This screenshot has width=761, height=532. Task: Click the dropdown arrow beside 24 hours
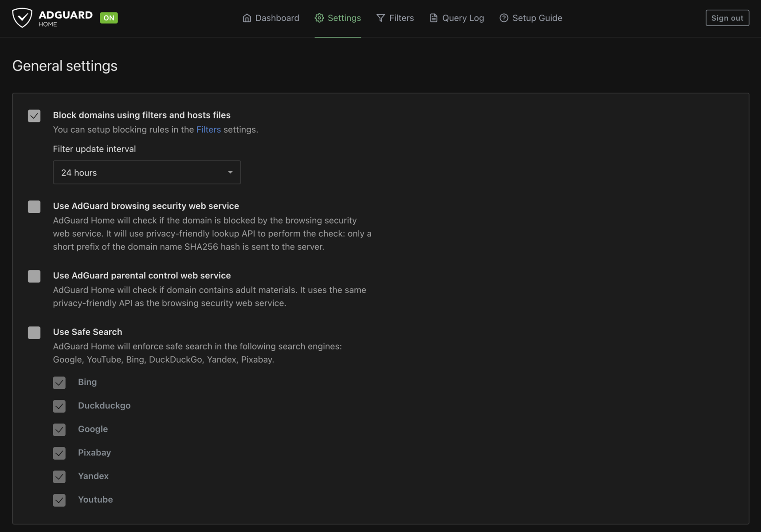(230, 172)
